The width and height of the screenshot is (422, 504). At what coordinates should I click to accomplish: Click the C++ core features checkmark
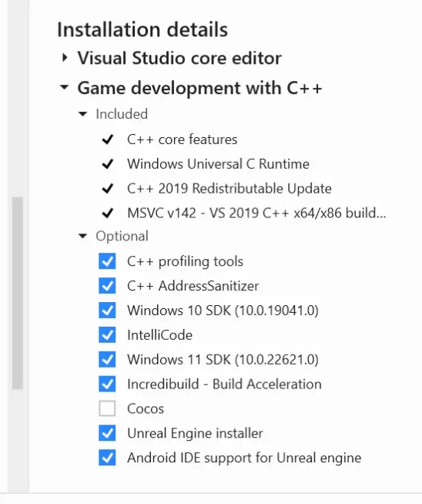pos(108,139)
